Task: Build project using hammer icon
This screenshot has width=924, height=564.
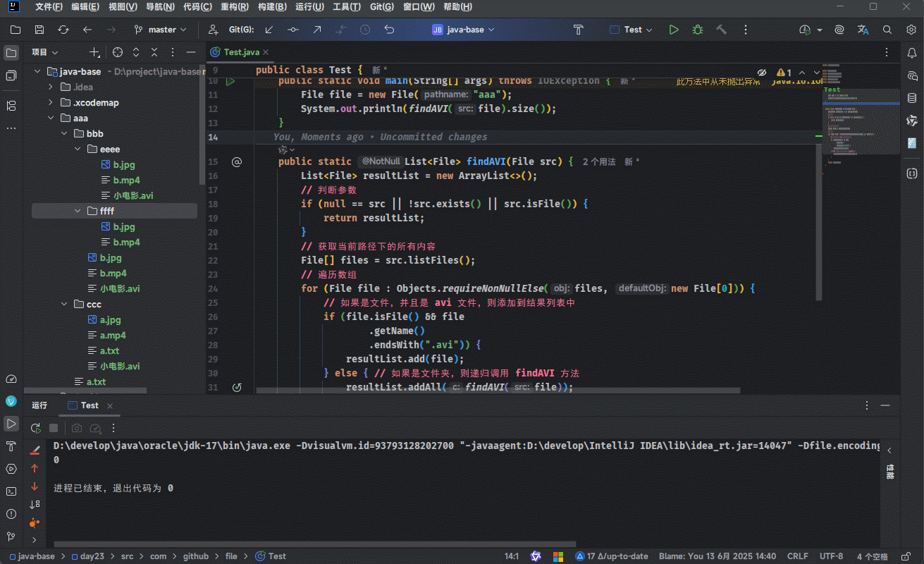Action: (x=721, y=30)
